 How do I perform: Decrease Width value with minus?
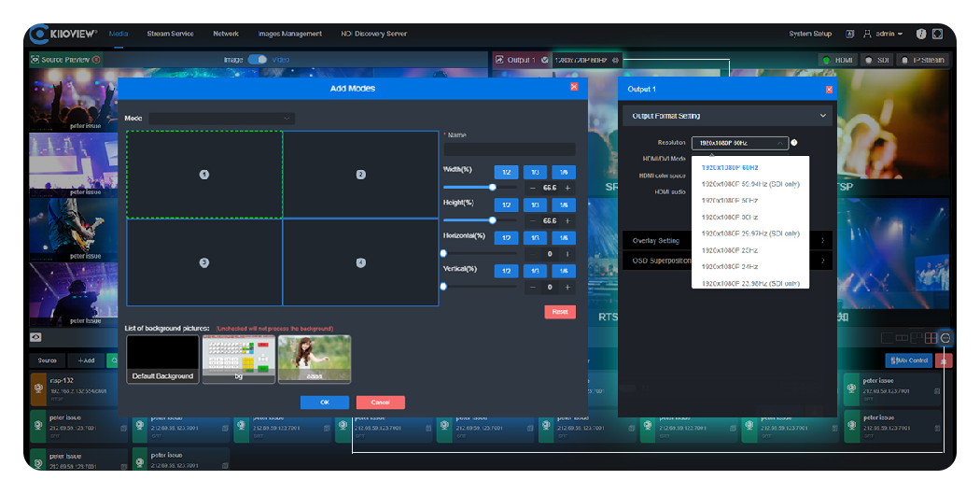(533, 188)
